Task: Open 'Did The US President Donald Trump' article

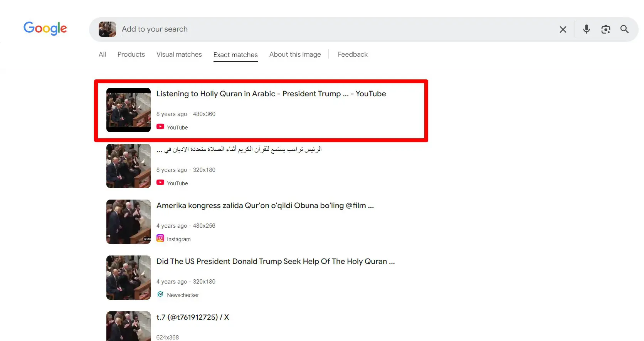Action: tap(275, 261)
